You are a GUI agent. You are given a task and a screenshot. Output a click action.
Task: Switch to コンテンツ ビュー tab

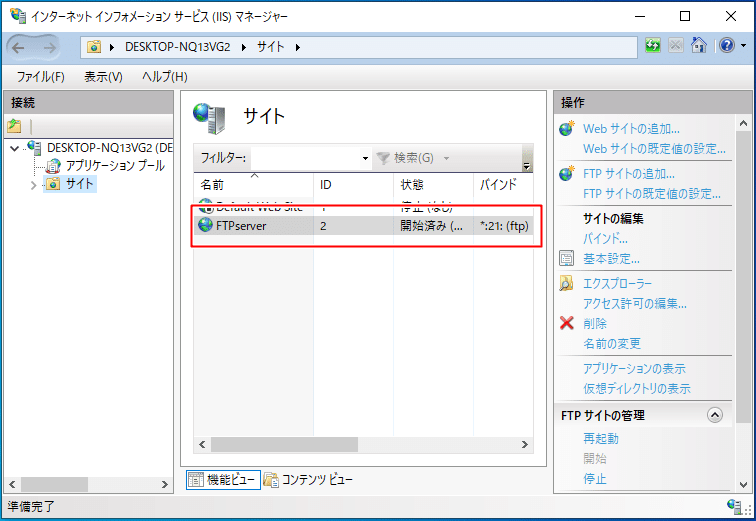coord(309,480)
